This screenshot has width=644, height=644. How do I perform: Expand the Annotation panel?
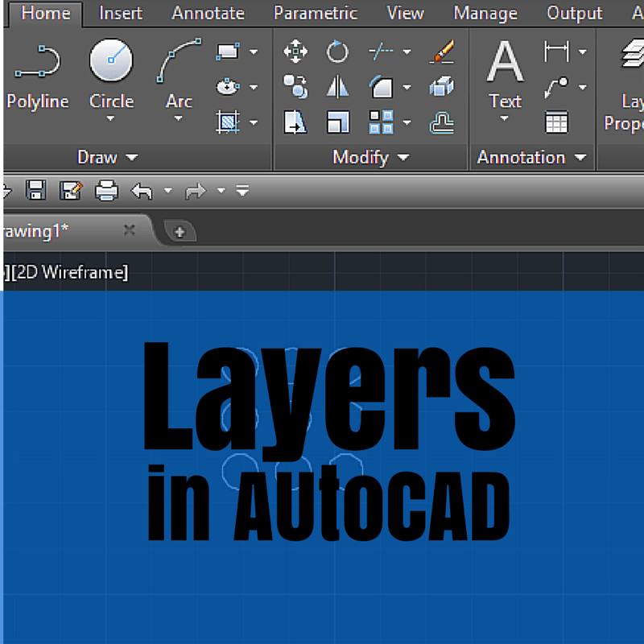[x=532, y=157]
